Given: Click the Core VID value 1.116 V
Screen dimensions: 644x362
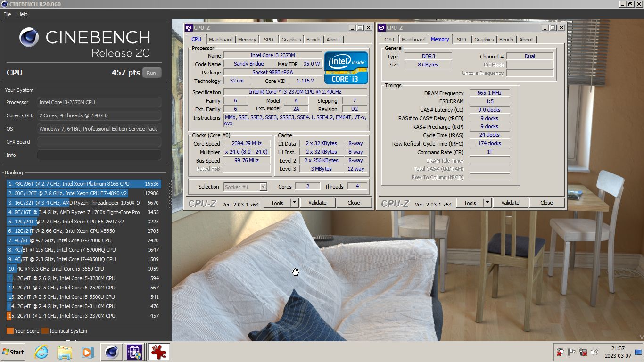Looking at the screenshot, I should pyautogui.click(x=305, y=81).
